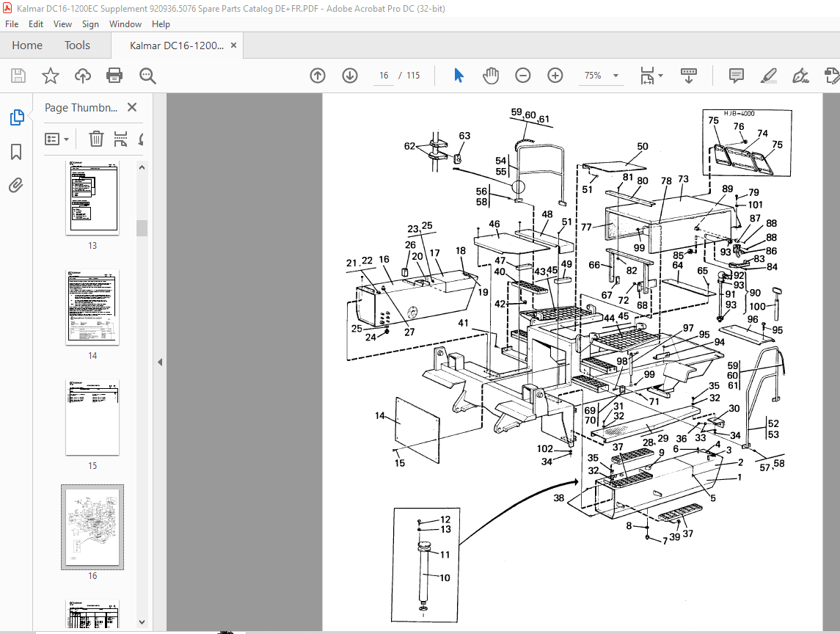This screenshot has width=840, height=634.
Task: Open the page display mode dropdown
Action: (649, 76)
